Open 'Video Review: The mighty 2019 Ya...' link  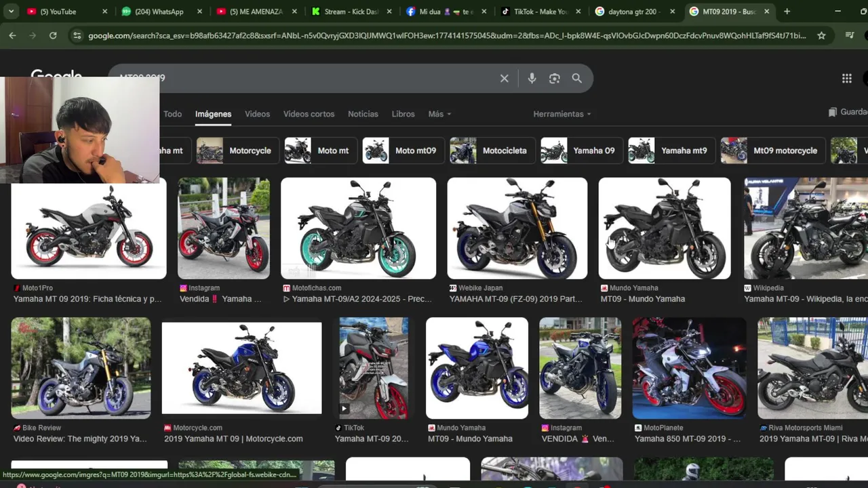point(80,439)
